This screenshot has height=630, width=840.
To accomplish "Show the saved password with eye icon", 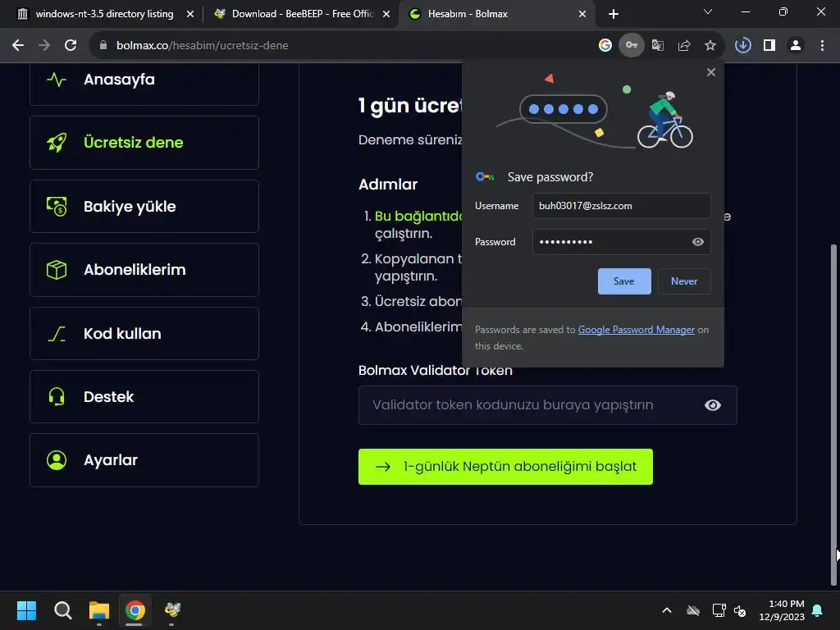I will point(697,242).
